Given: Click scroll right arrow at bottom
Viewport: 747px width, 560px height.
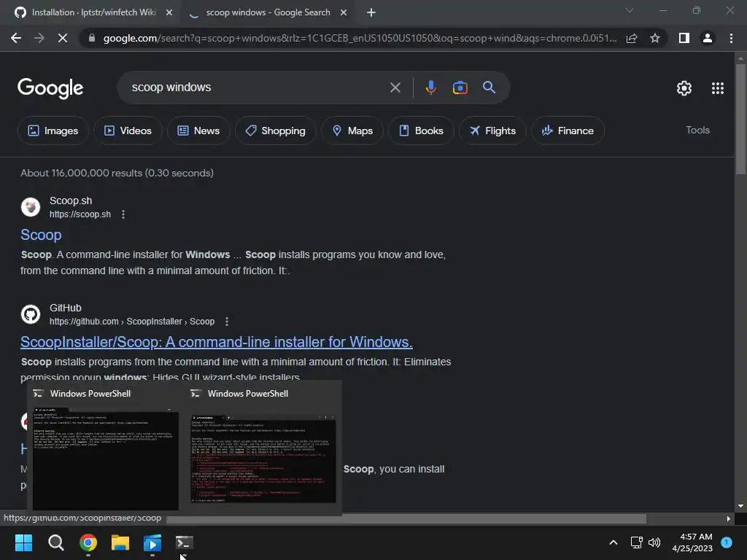Looking at the screenshot, I should coord(728,518).
